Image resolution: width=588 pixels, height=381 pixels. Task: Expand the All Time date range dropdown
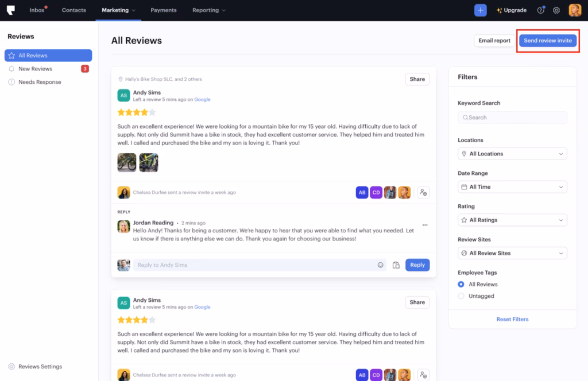click(x=512, y=187)
